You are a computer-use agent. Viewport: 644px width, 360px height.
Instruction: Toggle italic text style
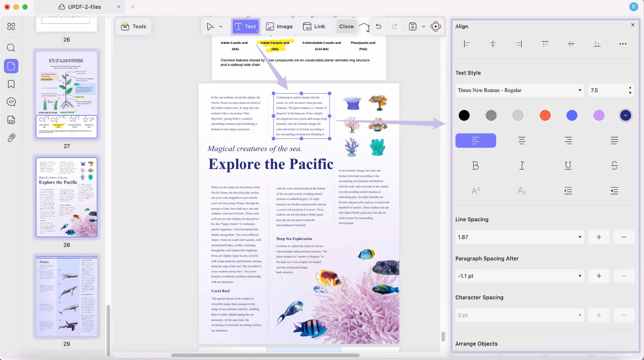[522, 165]
